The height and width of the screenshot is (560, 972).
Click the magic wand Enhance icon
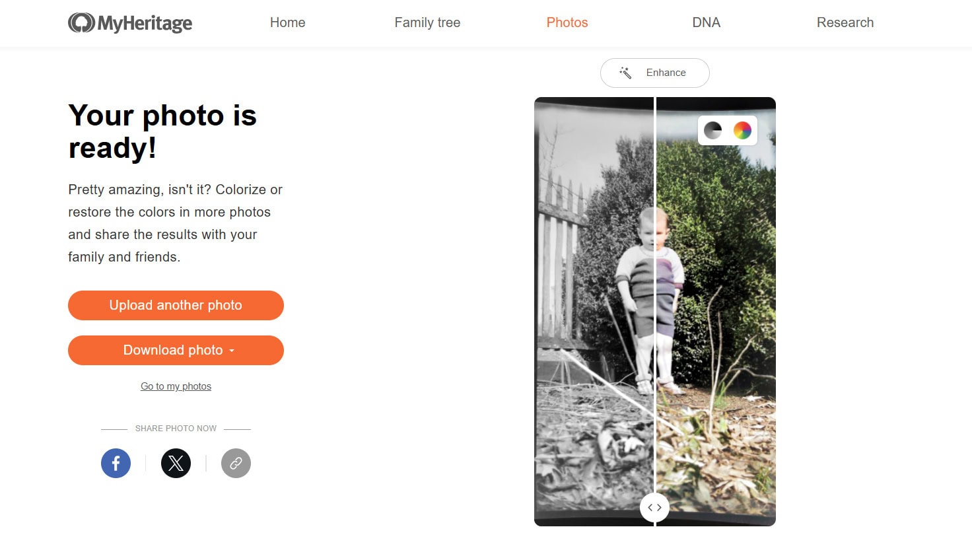pyautogui.click(x=625, y=73)
